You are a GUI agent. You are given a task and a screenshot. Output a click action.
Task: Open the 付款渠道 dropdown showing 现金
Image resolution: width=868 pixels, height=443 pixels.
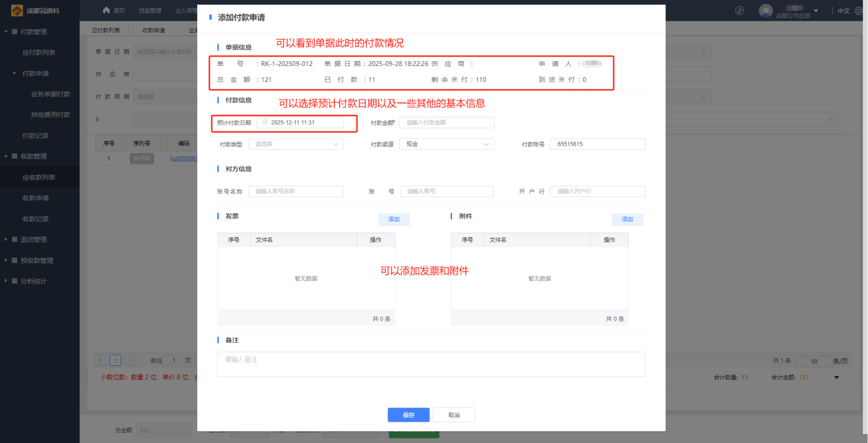[x=447, y=144]
